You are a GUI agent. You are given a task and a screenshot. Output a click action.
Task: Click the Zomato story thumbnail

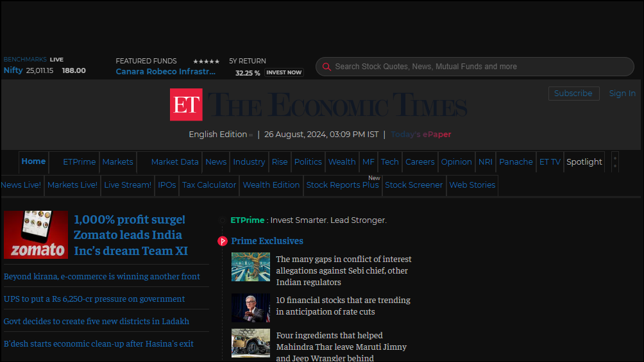(36, 234)
